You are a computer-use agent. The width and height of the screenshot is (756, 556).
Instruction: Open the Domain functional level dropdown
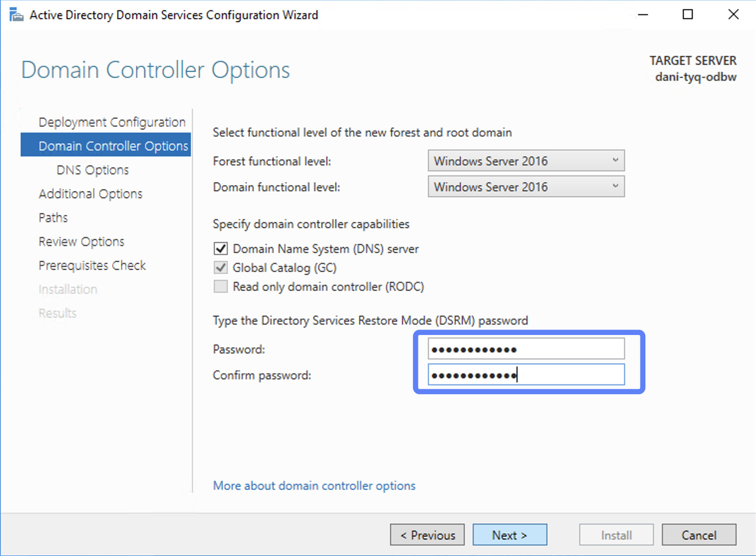pyautogui.click(x=616, y=186)
